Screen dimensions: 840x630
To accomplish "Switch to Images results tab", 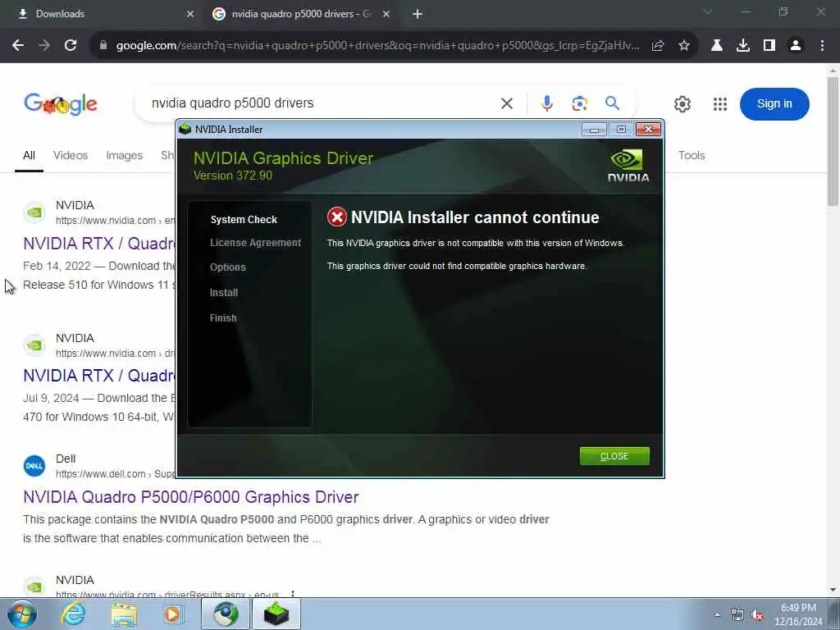I will pos(125,155).
